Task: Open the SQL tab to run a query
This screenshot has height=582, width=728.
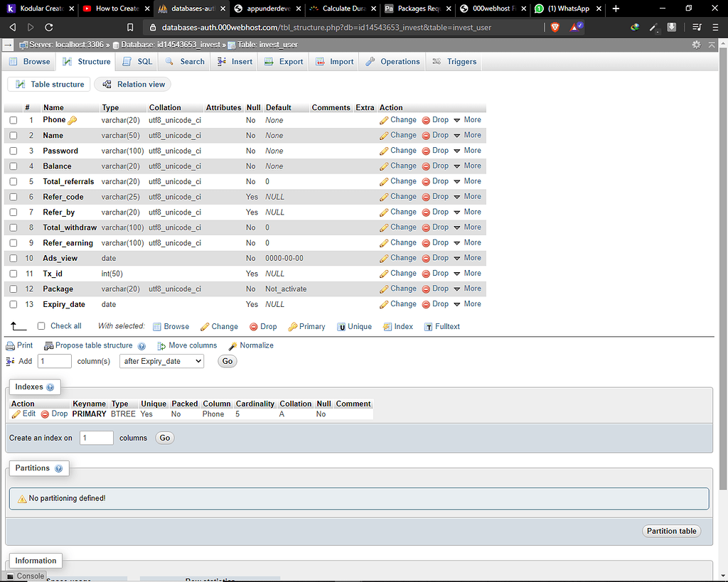Action: [x=136, y=62]
